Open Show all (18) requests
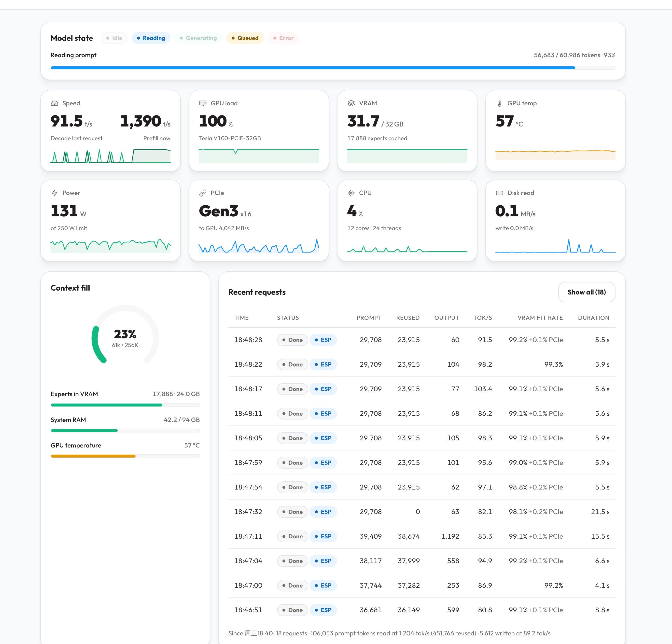 tap(587, 292)
